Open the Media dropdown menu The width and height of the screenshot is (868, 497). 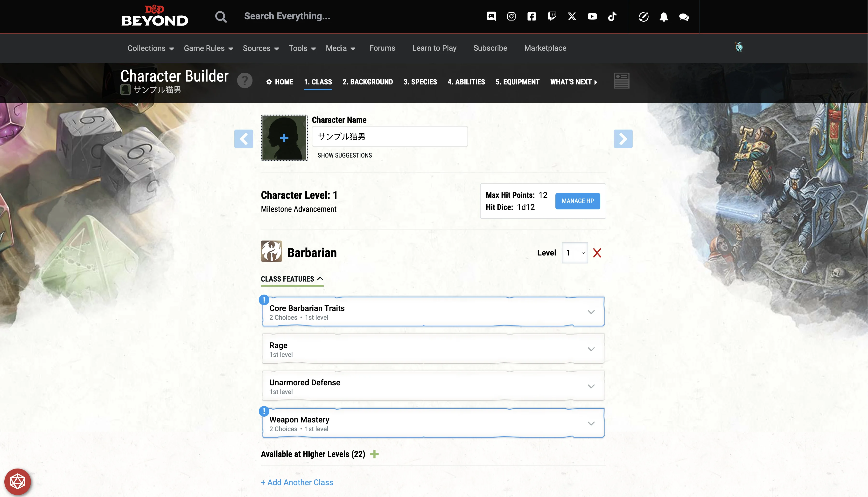340,48
